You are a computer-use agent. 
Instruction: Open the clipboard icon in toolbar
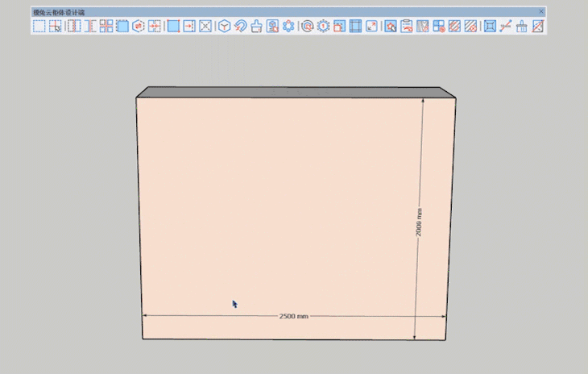tap(407, 26)
